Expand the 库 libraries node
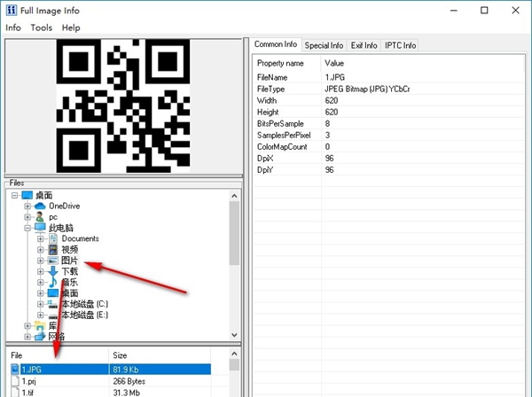Screen dimensions: 532x397 [x=27, y=326]
